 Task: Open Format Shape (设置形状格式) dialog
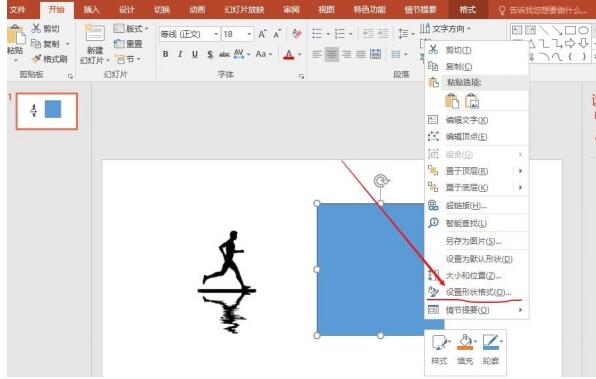(x=477, y=292)
